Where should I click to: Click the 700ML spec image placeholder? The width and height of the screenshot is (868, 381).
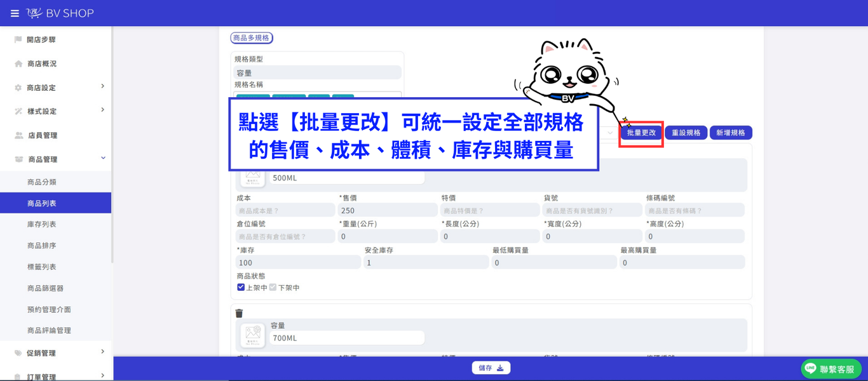pyautogui.click(x=253, y=335)
